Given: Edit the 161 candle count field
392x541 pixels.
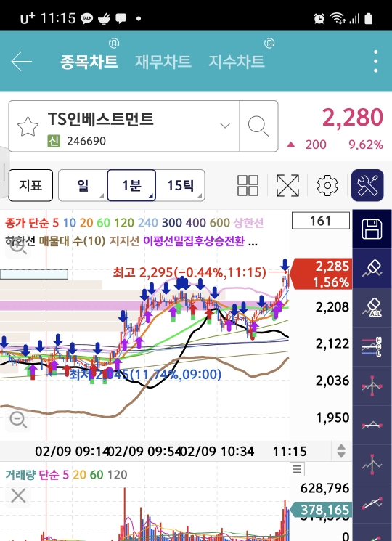Looking at the screenshot, I should [321, 221].
